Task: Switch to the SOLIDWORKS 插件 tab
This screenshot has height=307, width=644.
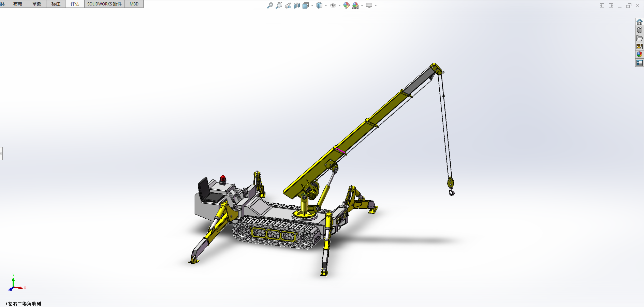Action: pos(104,4)
